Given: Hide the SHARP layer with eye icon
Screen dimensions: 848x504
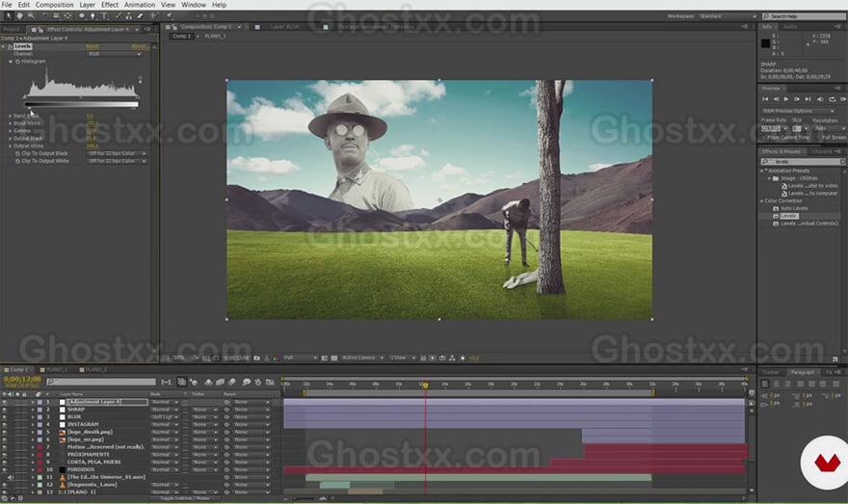Looking at the screenshot, I should [4, 410].
